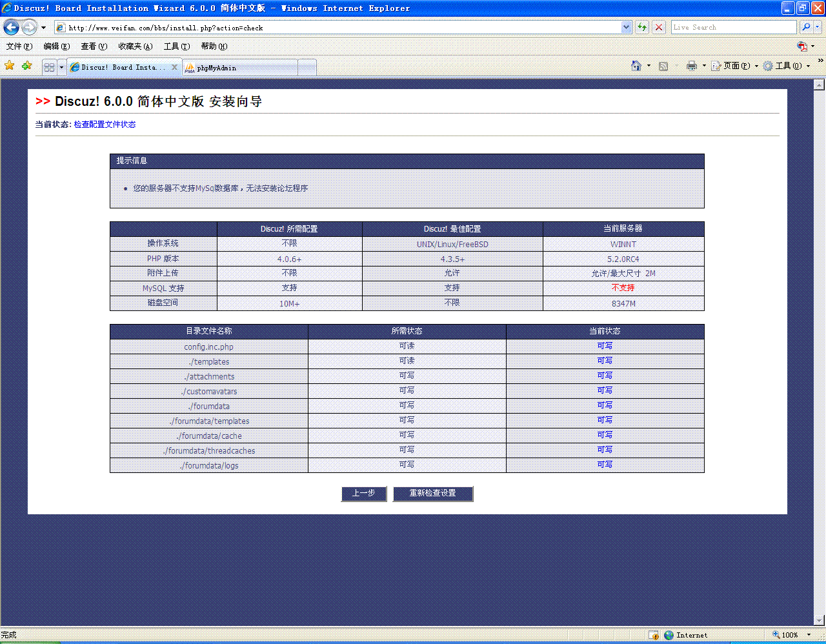Click the ./attachments directory name

[209, 377]
